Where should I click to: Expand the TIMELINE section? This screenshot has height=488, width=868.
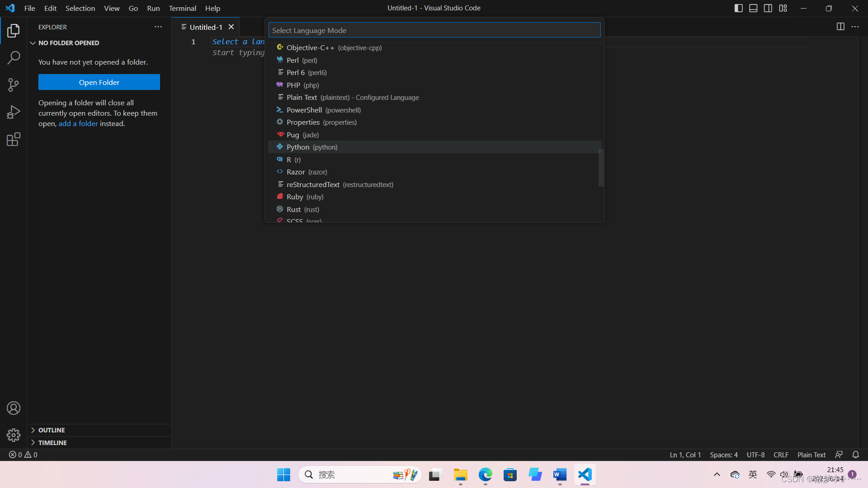52,443
